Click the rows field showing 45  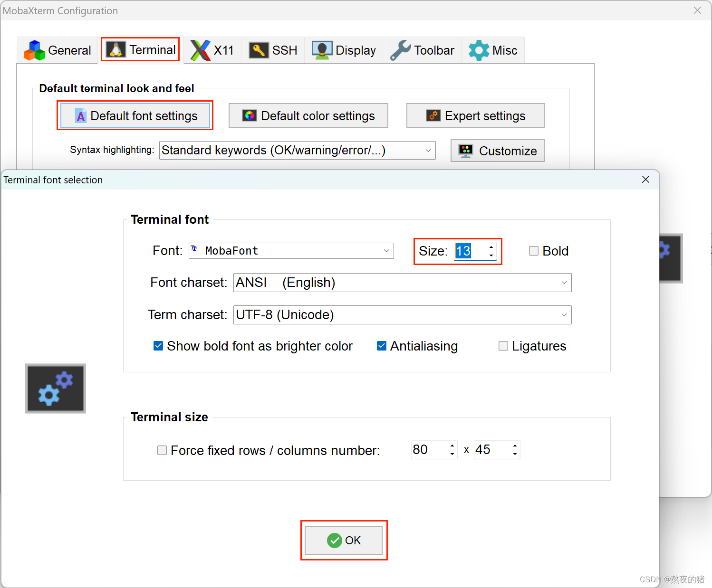click(x=492, y=449)
